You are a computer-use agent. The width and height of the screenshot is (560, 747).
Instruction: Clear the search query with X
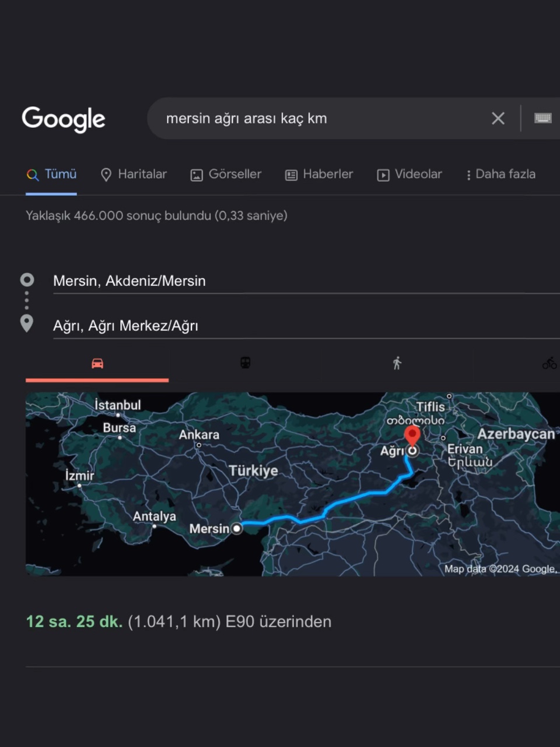[498, 118]
